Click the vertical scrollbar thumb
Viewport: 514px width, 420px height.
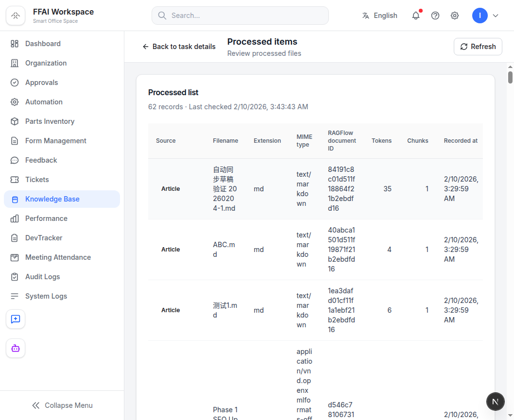(x=510, y=77)
